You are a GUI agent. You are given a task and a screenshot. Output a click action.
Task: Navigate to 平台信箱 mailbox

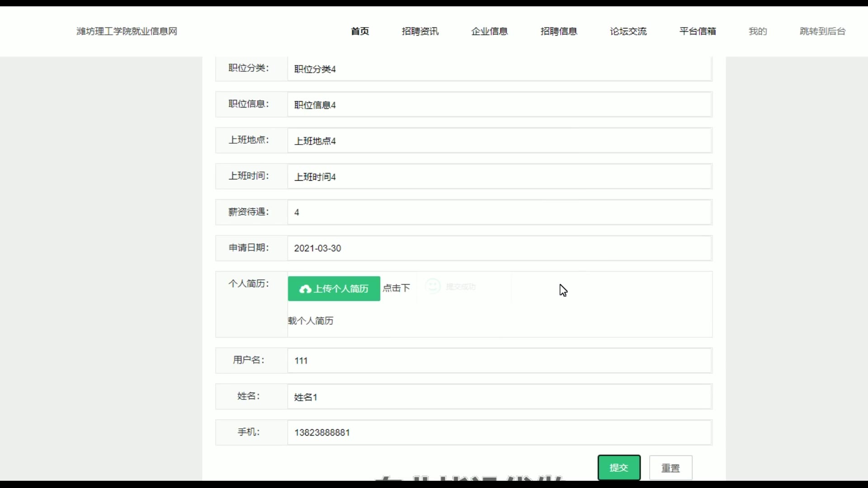coord(698,31)
